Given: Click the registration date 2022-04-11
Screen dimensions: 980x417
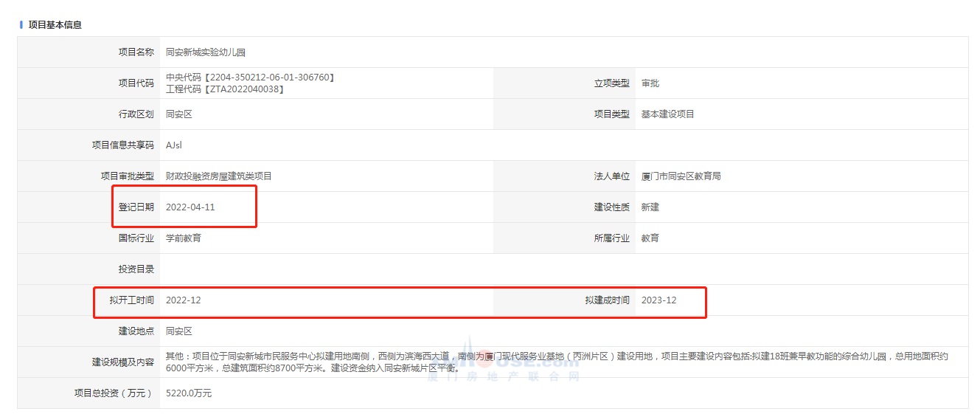Looking at the screenshot, I should click(x=190, y=207).
